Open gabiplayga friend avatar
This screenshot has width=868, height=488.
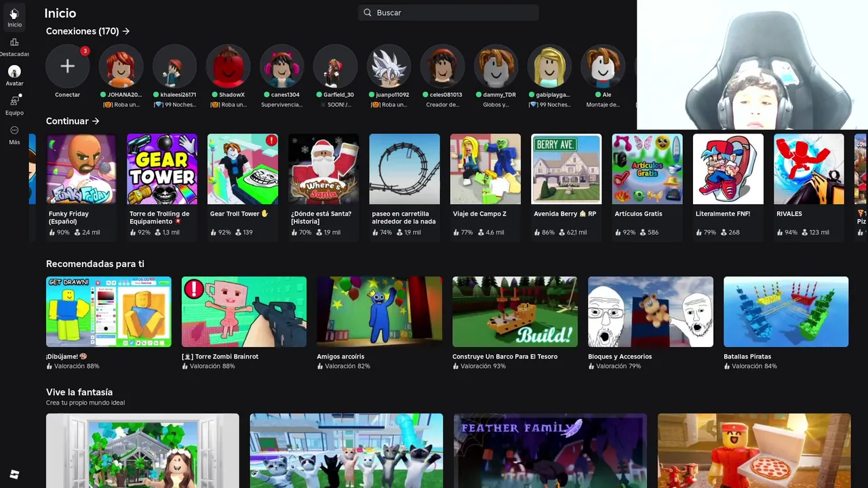(x=550, y=66)
